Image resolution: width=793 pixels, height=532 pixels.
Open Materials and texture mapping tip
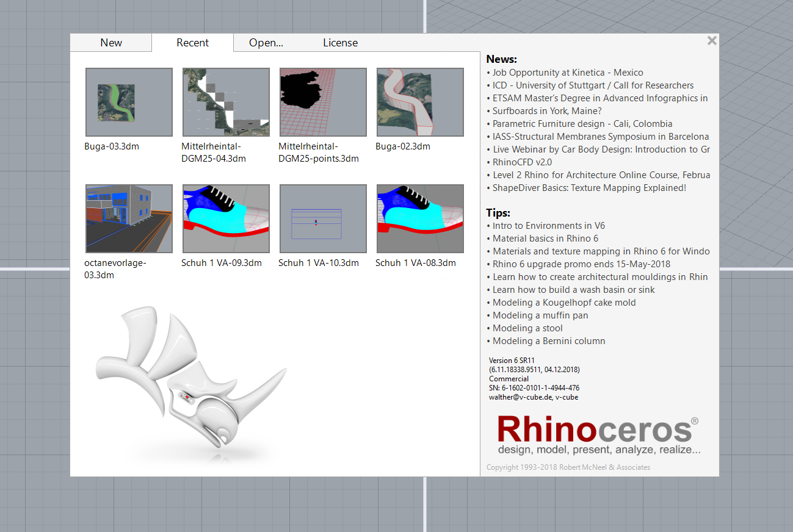coord(601,251)
